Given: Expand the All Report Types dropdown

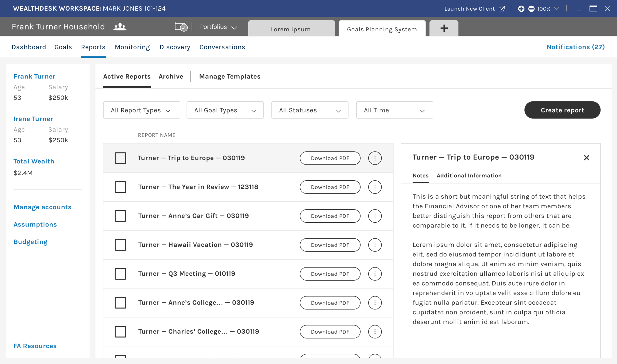Looking at the screenshot, I should pyautogui.click(x=141, y=110).
